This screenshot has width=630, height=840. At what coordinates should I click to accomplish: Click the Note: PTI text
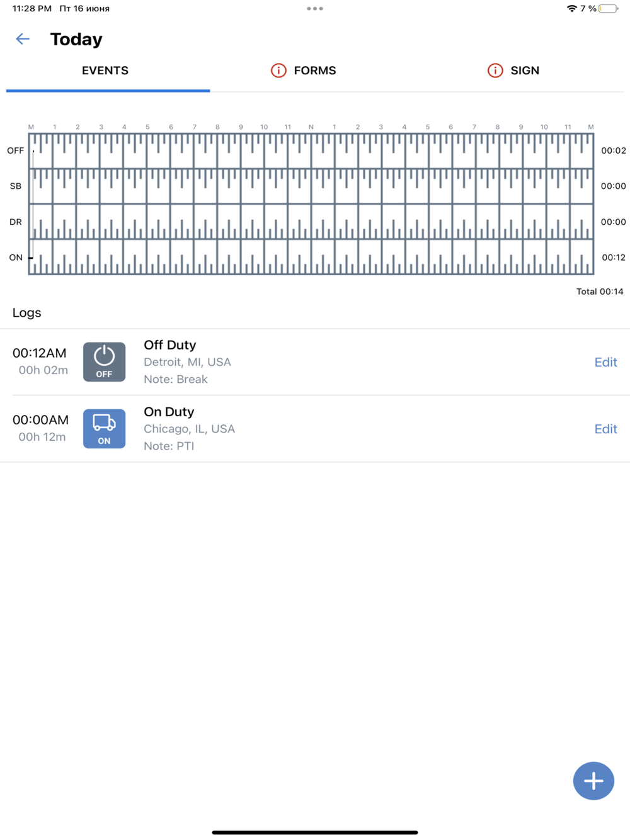pos(169,446)
